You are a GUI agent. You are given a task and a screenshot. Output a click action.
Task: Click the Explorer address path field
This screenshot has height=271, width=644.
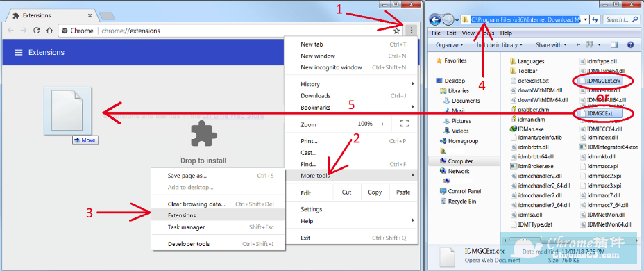(x=525, y=19)
